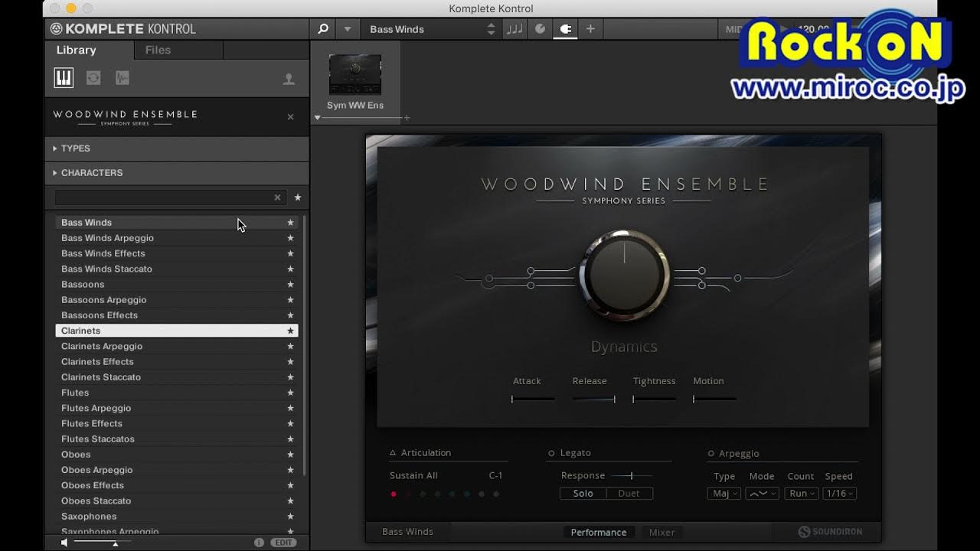
Task: Open the parameter knob view icon
Action: pyautogui.click(x=541, y=29)
